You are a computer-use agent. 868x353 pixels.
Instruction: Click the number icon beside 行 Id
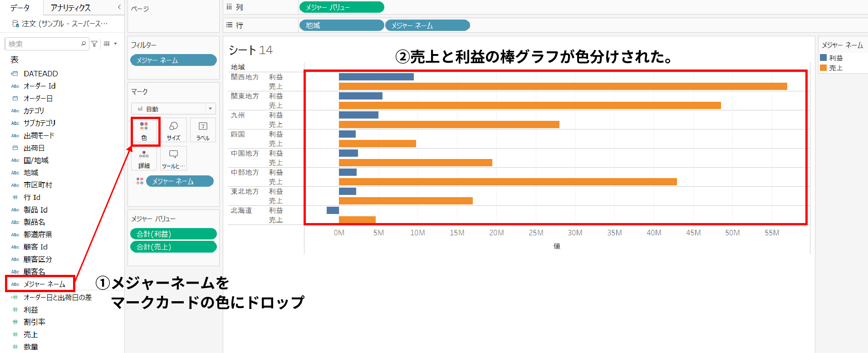point(15,197)
